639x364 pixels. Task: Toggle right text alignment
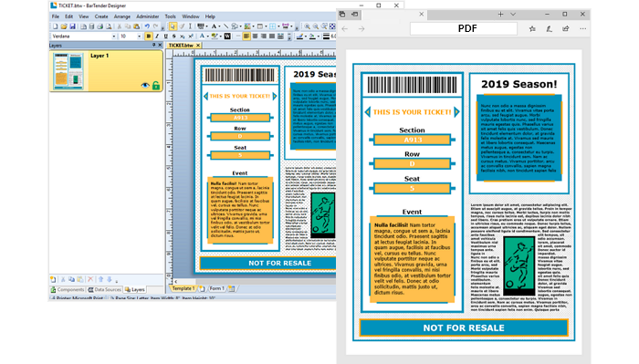pos(263,36)
